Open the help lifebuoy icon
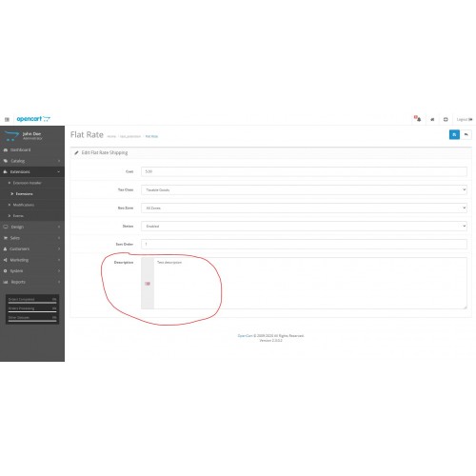 446,119
